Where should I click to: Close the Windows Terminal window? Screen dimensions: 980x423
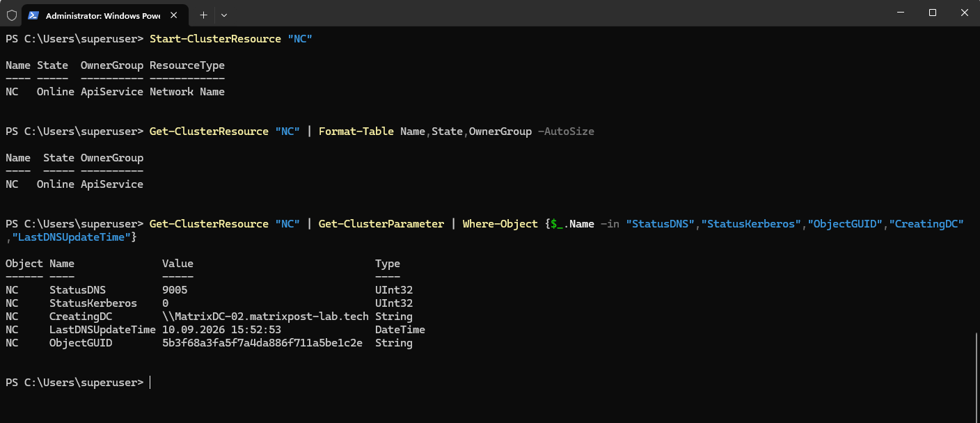(964, 13)
